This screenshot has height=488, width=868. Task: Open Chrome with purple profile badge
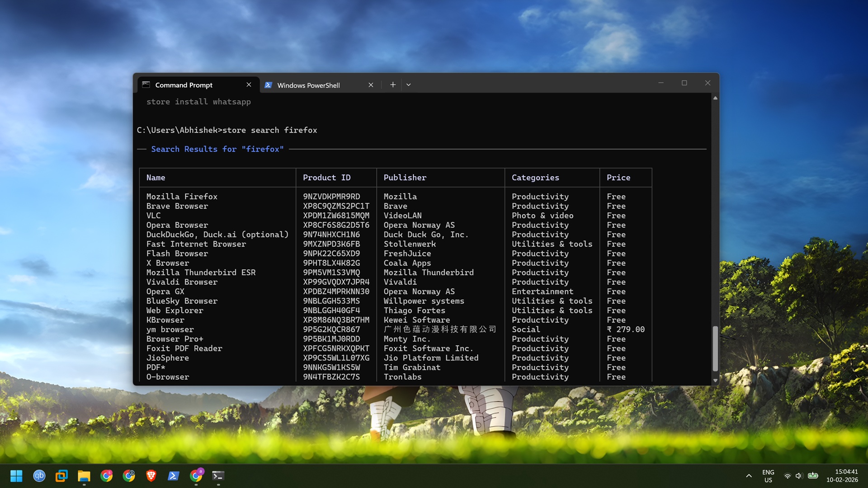(x=196, y=476)
